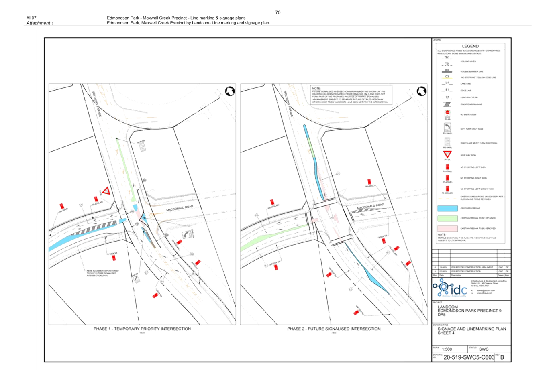Click the No Stopping Left & Right legend icon

447,189
